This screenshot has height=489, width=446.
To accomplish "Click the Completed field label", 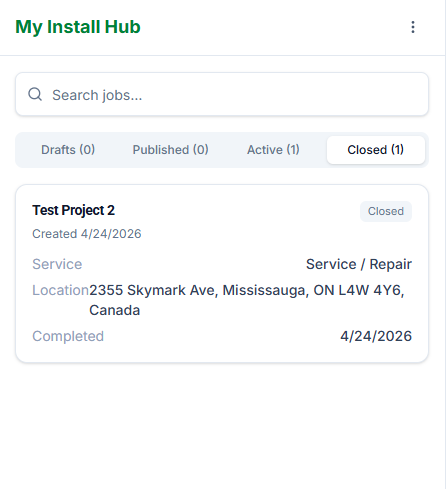I will (68, 336).
